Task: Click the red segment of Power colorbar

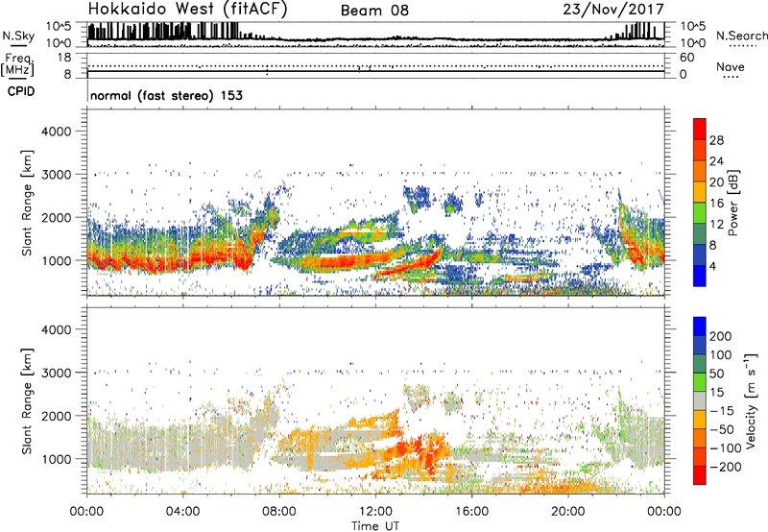Action: pos(700,129)
